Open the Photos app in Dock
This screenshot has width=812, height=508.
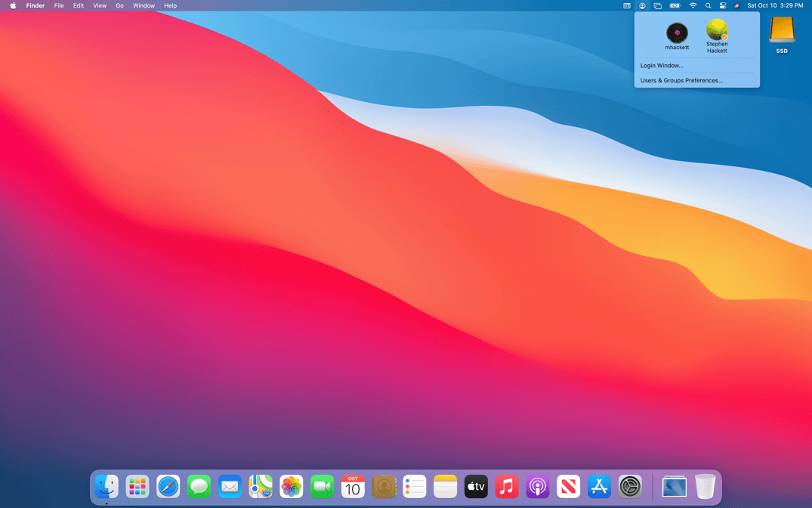pyautogui.click(x=291, y=487)
